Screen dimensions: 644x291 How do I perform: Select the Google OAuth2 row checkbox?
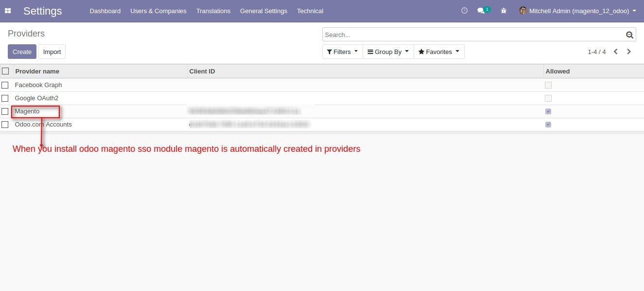pos(5,98)
